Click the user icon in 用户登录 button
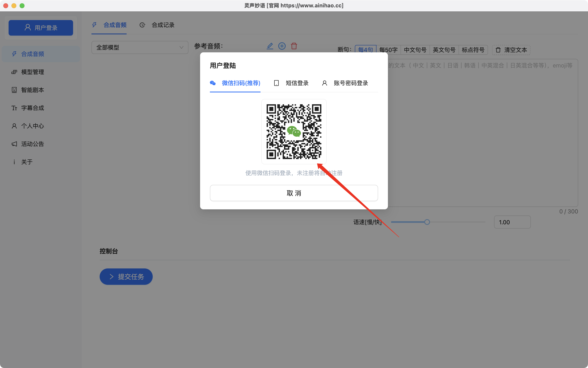This screenshot has width=588, height=368. [x=28, y=28]
